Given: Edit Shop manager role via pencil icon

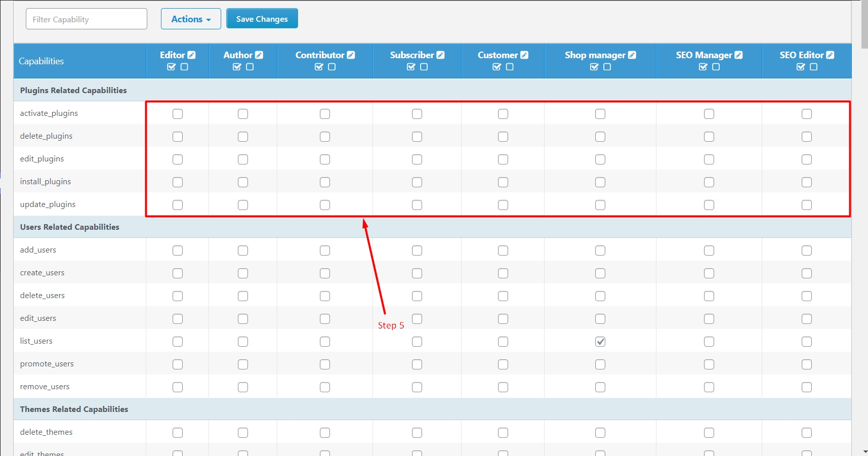Looking at the screenshot, I should 632,55.
